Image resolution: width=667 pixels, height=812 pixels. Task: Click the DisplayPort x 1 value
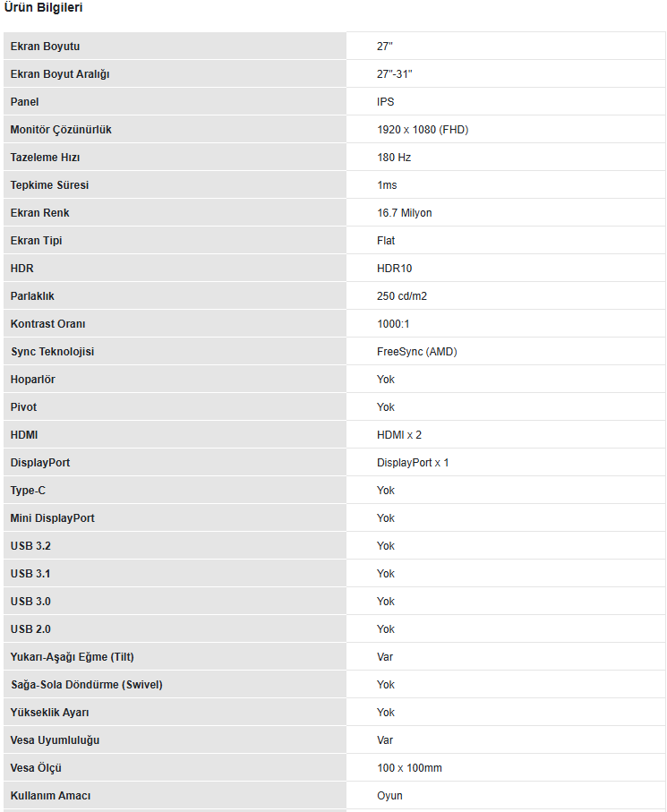tap(413, 463)
